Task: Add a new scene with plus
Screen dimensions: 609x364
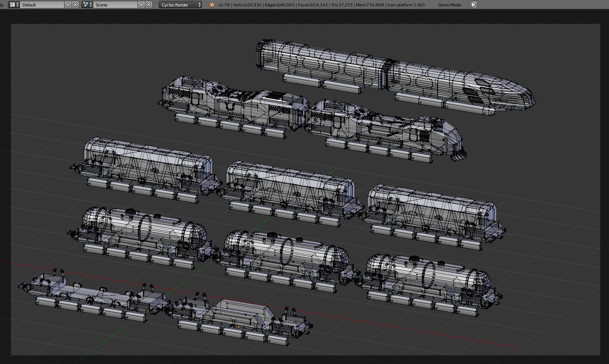Action: pos(141,5)
